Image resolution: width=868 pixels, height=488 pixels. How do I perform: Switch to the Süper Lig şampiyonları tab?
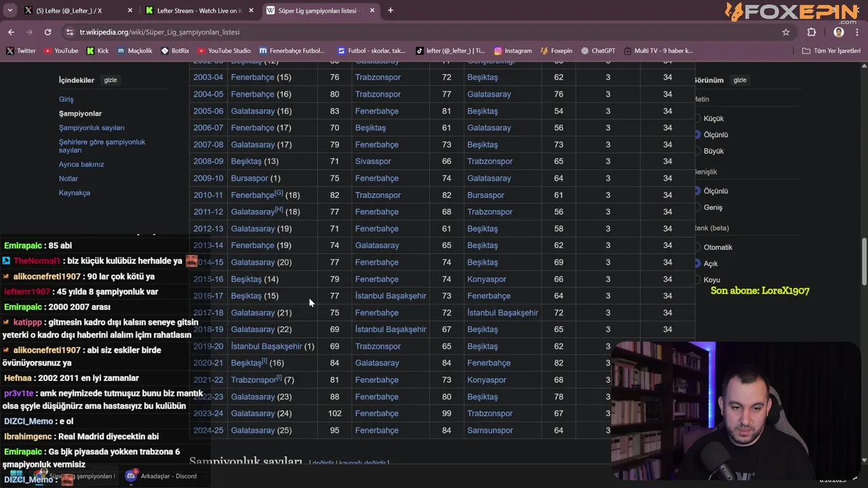[x=319, y=10]
